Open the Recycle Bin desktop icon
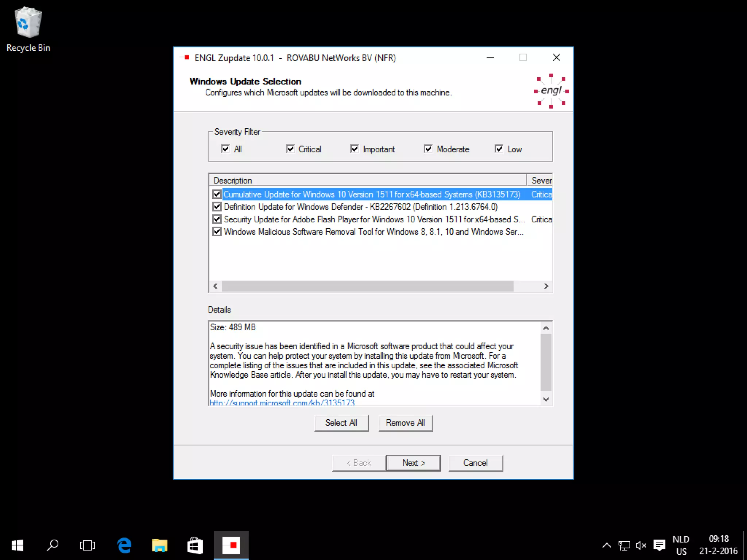 click(x=28, y=29)
